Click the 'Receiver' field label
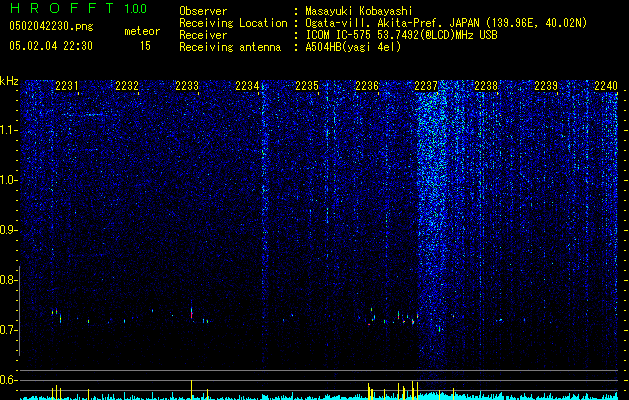Screen dimensions: 629x400 pos(203,35)
